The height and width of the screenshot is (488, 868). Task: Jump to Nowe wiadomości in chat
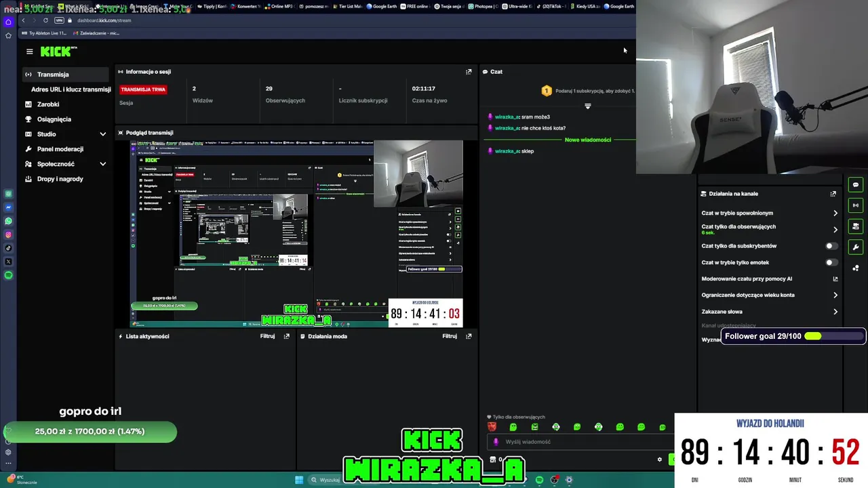pos(588,140)
